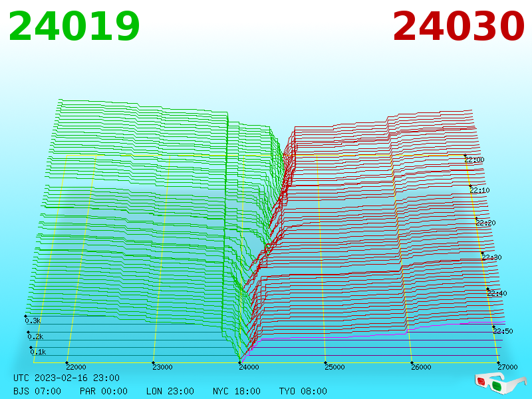Click the 22:30 time axis marker
The width and height of the screenshot is (532, 399).
[491, 257]
